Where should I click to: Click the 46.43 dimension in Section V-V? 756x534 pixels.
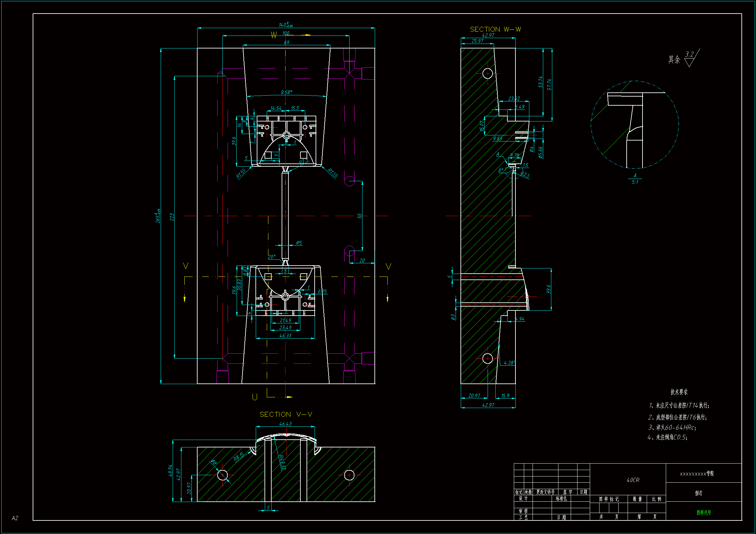(x=285, y=424)
